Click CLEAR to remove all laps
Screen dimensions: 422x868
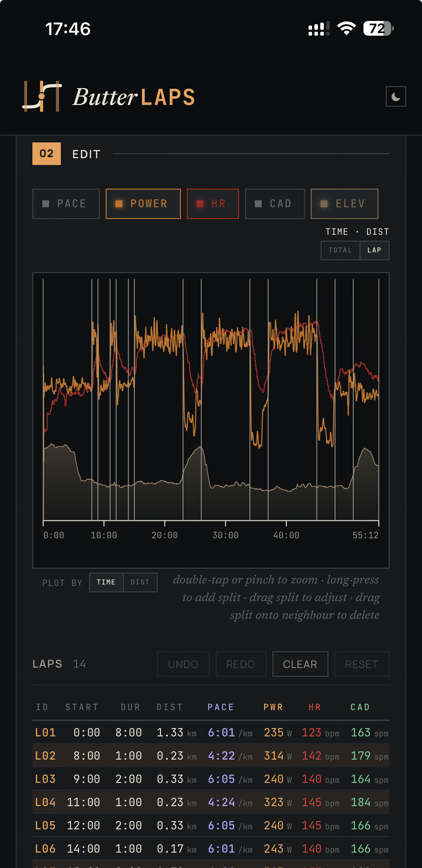click(300, 664)
